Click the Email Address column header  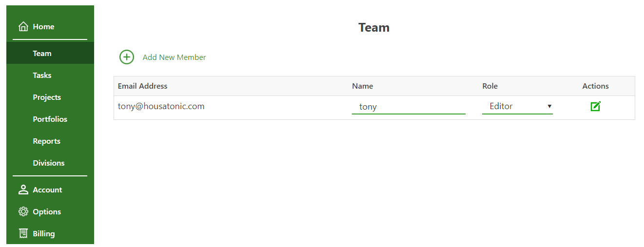click(142, 86)
